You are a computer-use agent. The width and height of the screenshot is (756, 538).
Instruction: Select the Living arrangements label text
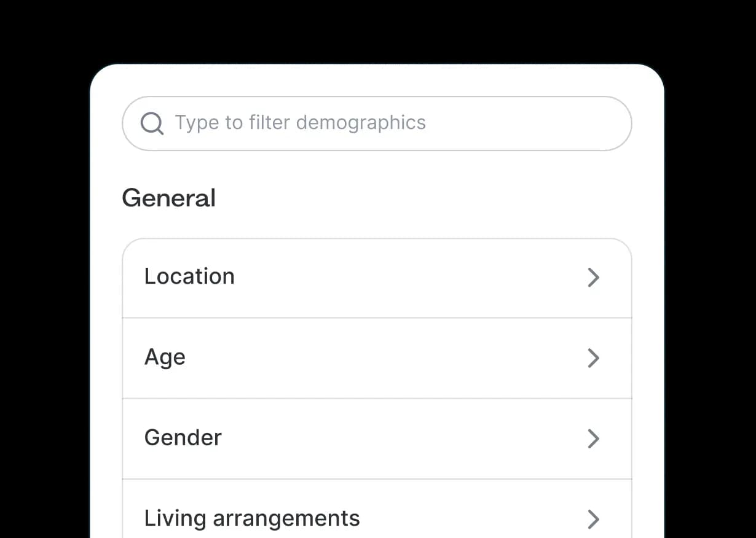(251, 518)
